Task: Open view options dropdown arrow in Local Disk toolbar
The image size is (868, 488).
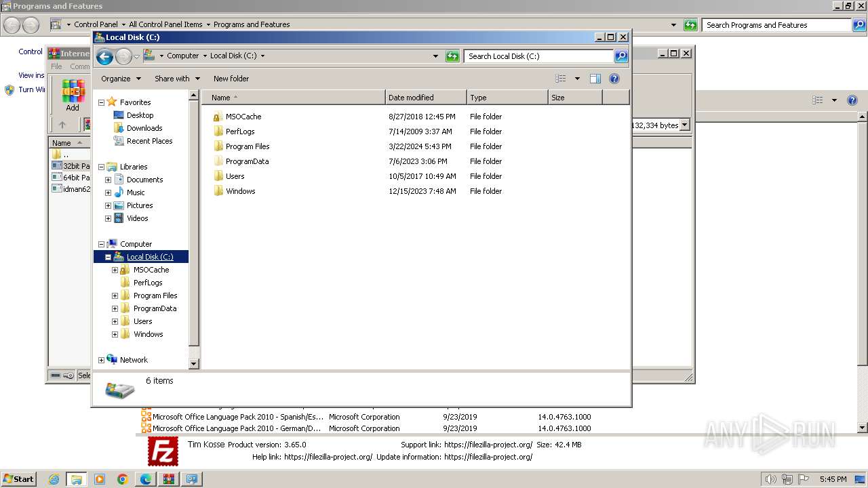Action: [577, 79]
